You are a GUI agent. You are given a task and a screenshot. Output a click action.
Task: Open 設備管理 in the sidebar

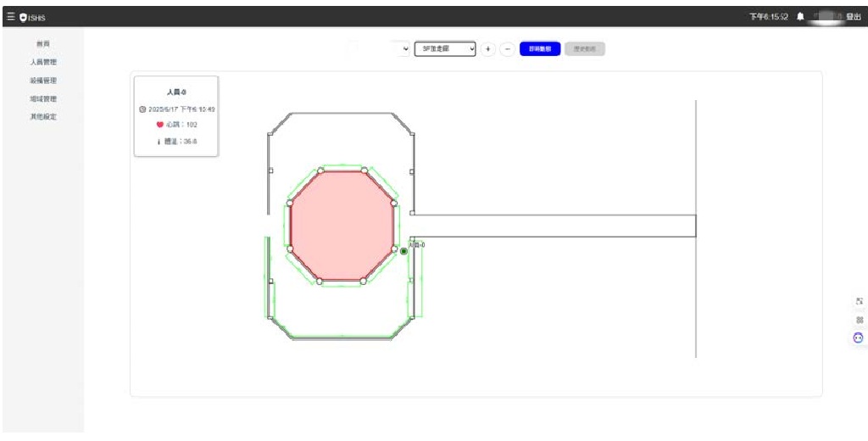[42, 81]
